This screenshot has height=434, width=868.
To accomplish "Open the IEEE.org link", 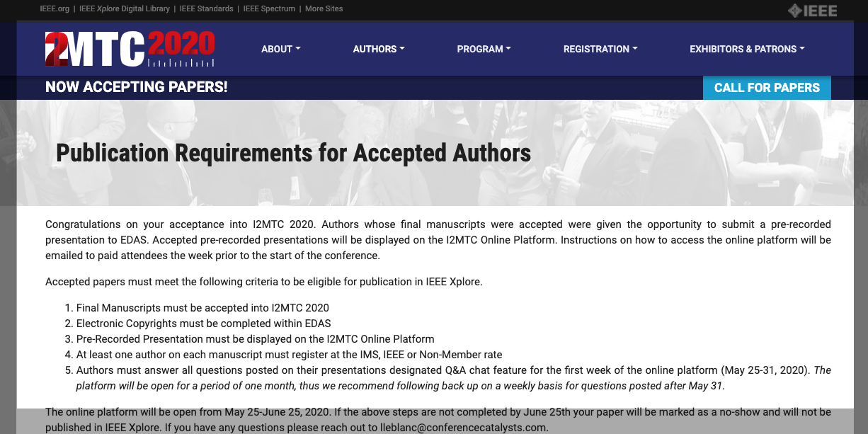I will pos(54,9).
